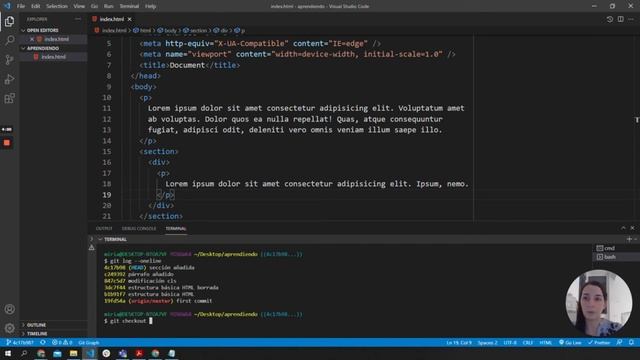The height and width of the screenshot is (360, 640).
Task: Open the Edit menu
Action: [36, 6]
